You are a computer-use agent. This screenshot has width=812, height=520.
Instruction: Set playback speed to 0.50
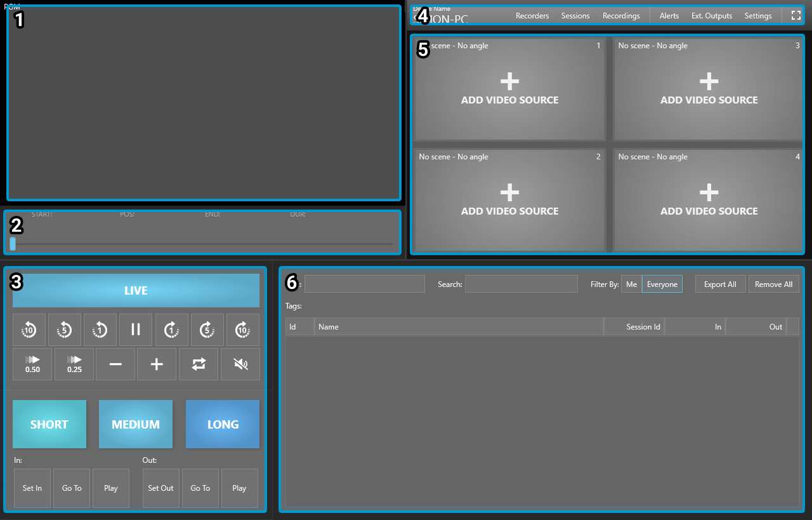(32, 364)
